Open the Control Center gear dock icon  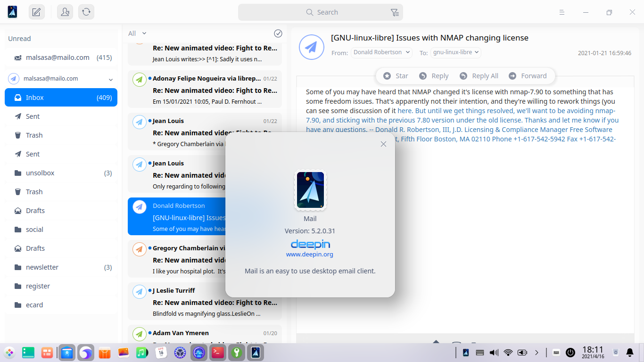180,352
